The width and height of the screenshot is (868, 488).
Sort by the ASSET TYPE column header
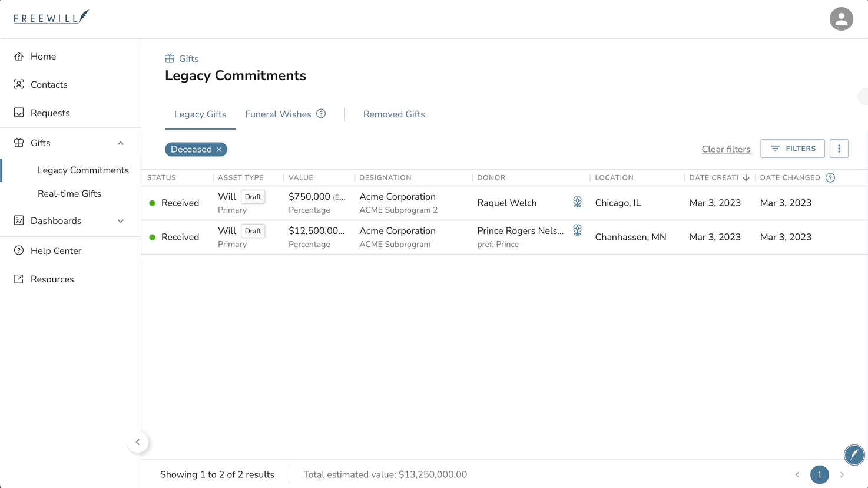pyautogui.click(x=241, y=177)
